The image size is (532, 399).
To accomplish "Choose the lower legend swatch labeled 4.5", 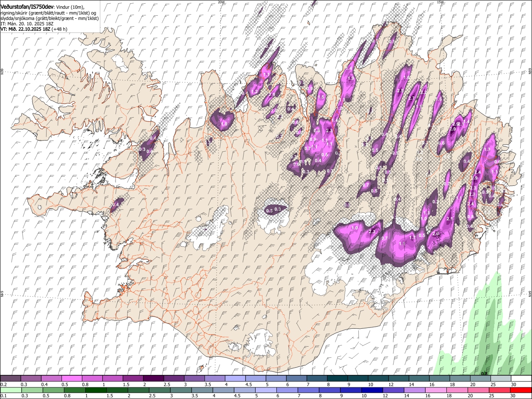I will pos(244,390).
